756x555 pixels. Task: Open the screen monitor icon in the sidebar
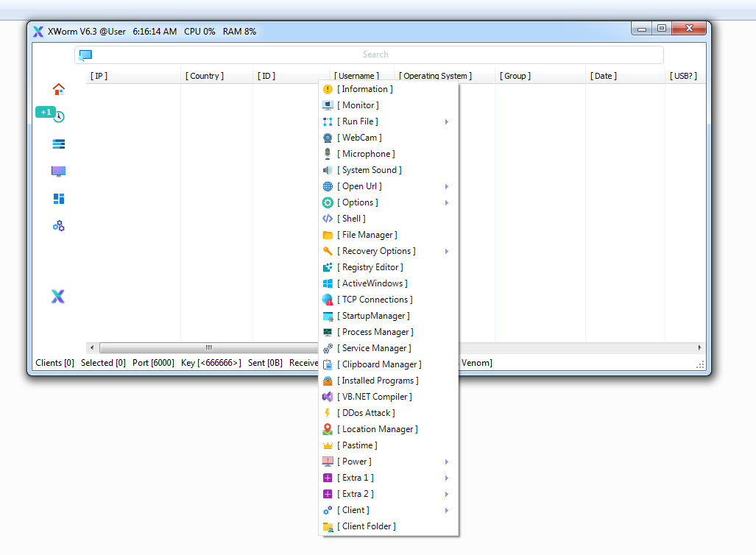57,171
